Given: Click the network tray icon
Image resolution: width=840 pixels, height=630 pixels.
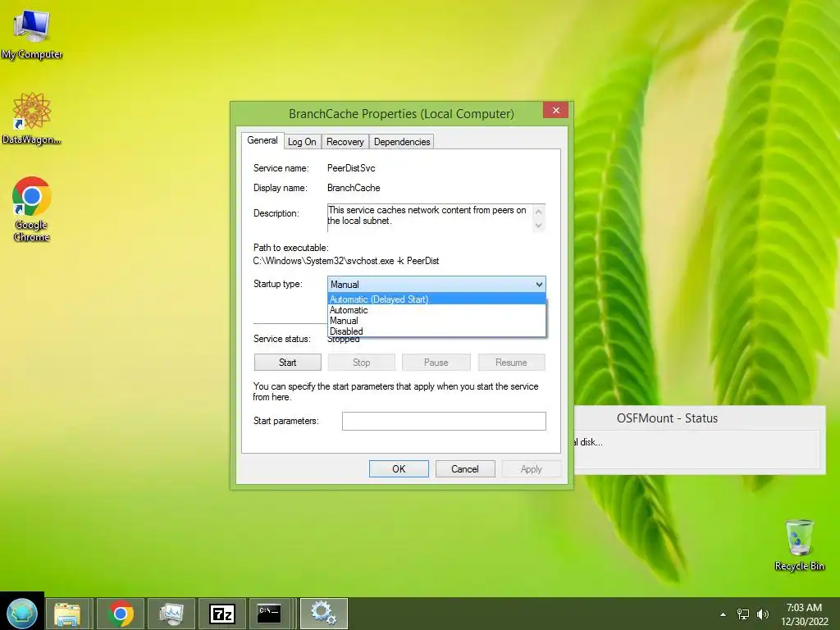Looking at the screenshot, I should 743,614.
